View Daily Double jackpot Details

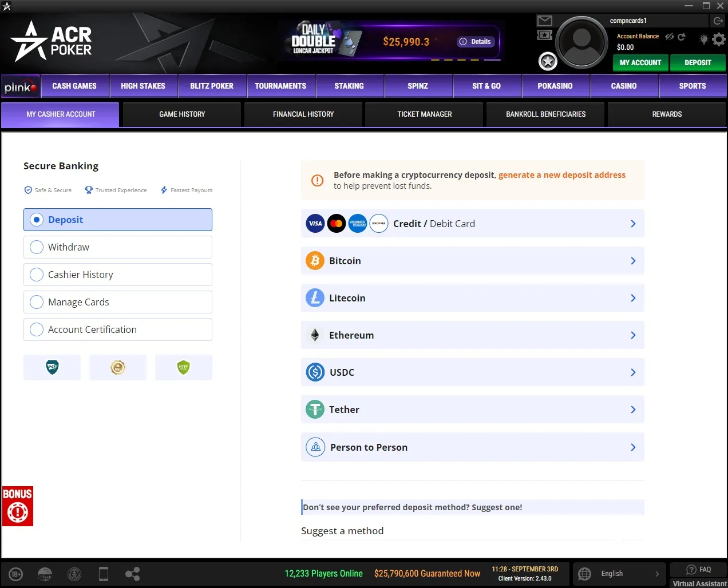click(476, 42)
